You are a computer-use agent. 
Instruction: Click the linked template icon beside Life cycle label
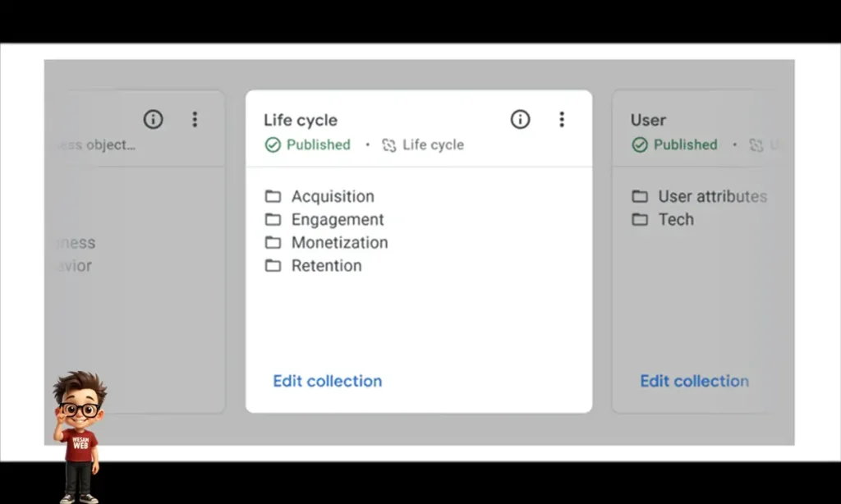(x=389, y=145)
